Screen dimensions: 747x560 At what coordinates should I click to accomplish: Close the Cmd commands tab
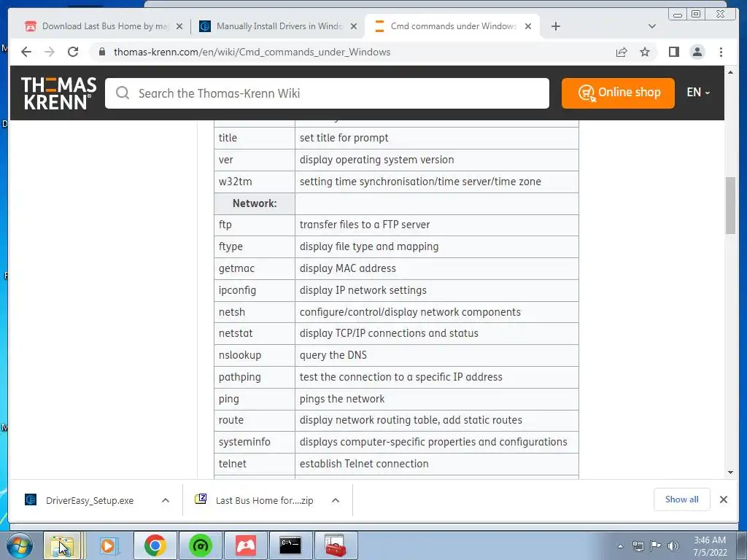(x=528, y=26)
